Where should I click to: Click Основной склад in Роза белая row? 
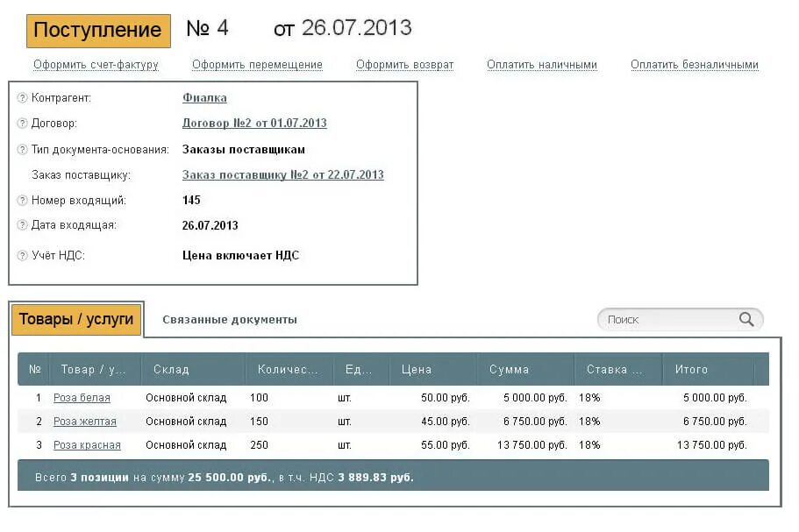tap(186, 398)
